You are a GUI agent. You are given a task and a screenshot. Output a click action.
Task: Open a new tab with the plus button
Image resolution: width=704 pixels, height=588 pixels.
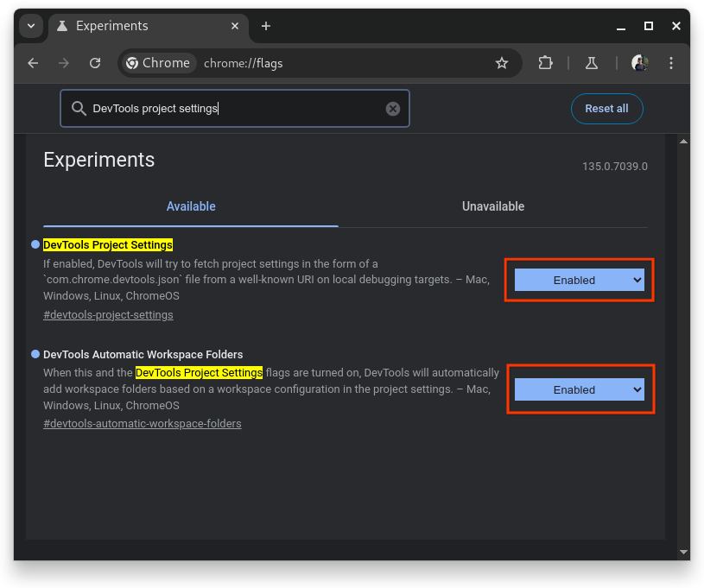tap(266, 26)
